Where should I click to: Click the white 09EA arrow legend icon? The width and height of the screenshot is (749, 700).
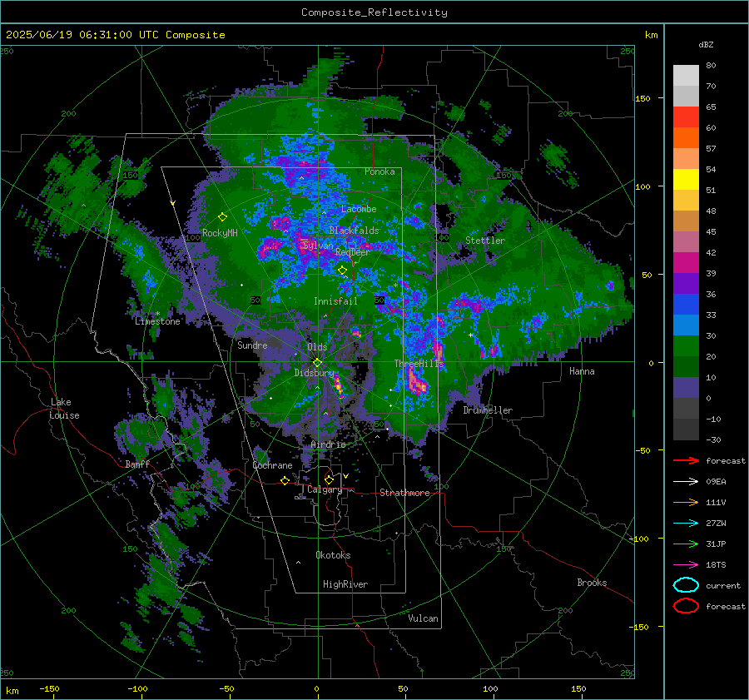686,482
